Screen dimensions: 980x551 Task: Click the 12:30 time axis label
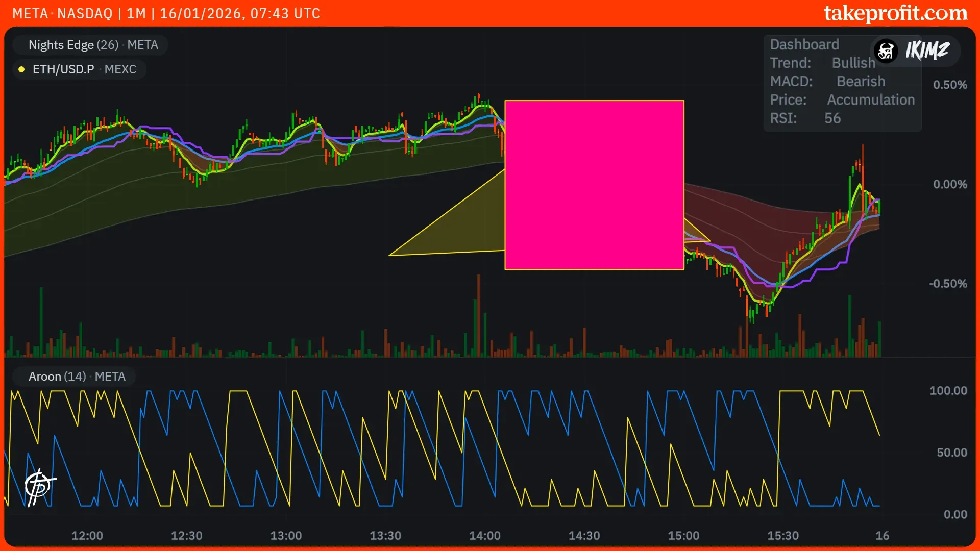coord(186,536)
